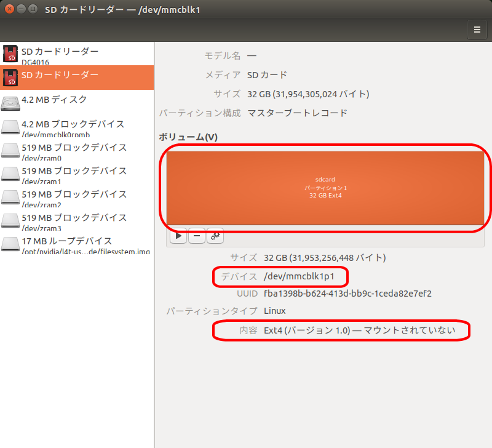Select /dev/zram1 block device icon
Viewport: 492px width, 448px height.
tap(10, 174)
